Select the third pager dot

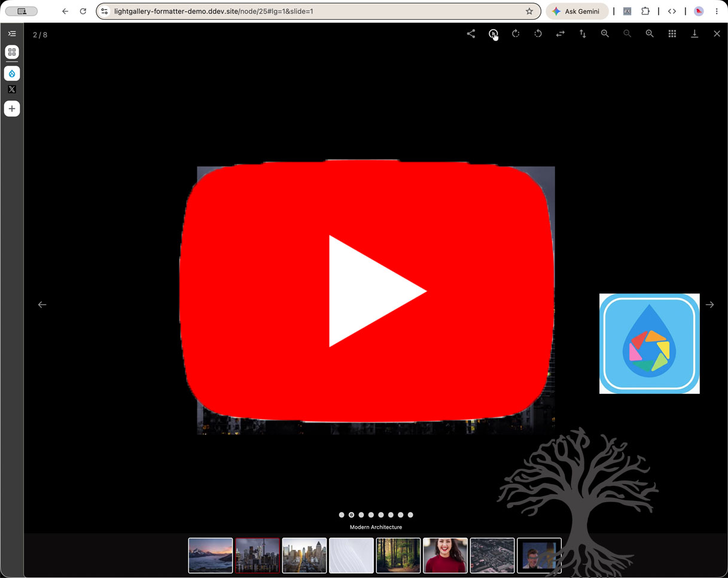tap(361, 515)
